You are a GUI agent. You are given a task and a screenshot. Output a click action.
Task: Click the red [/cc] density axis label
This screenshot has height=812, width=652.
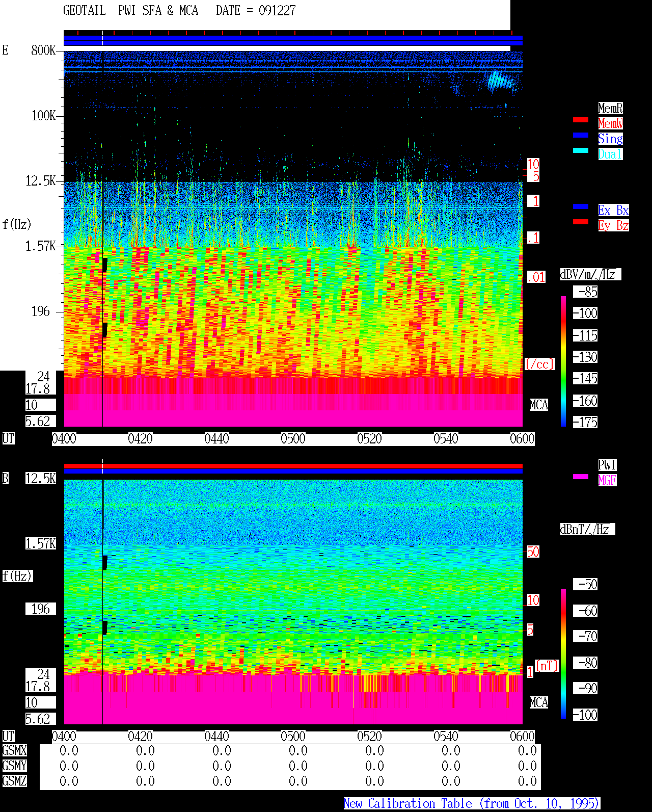[x=540, y=364]
